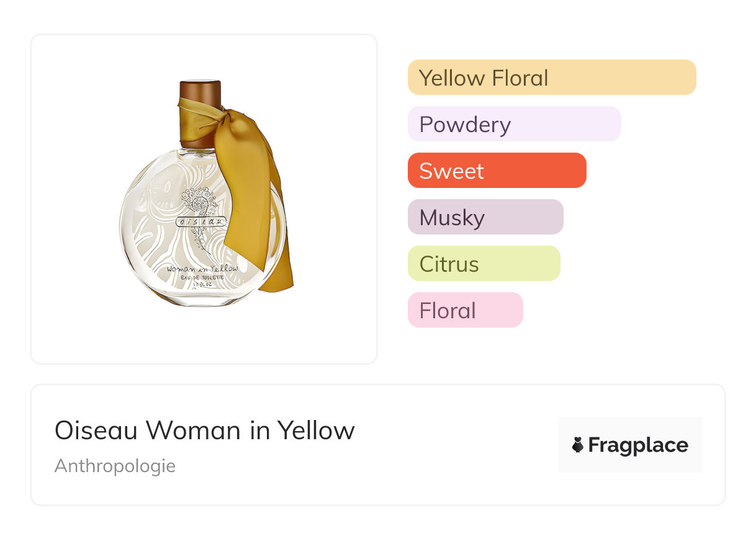This screenshot has height=536, width=756.
Task: Open the "Oiseau Woman in Yellow" title
Action: 204,430
